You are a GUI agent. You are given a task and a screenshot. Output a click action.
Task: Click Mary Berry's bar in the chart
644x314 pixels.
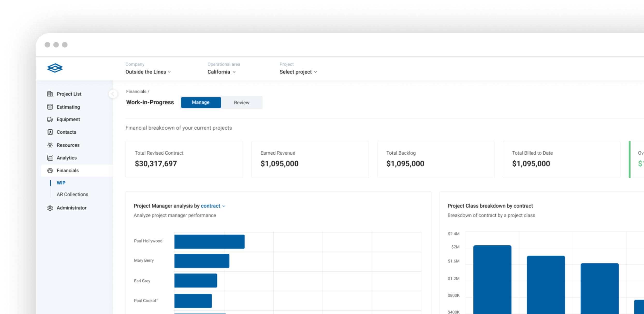[x=202, y=261]
